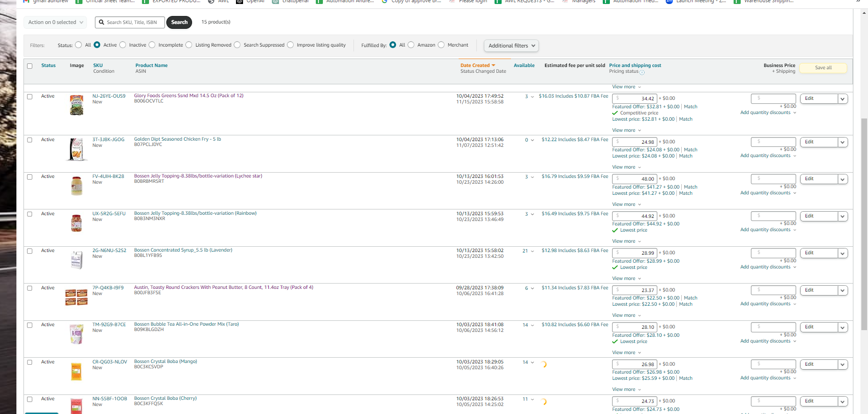Sort by the Available column header
The height and width of the screenshot is (414, 868).
point(524,65)
